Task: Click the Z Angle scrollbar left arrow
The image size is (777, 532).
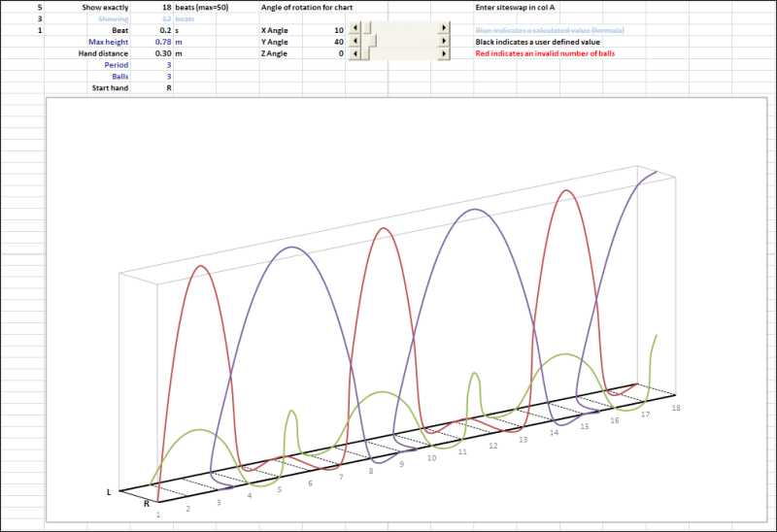Action: point(355,53)
